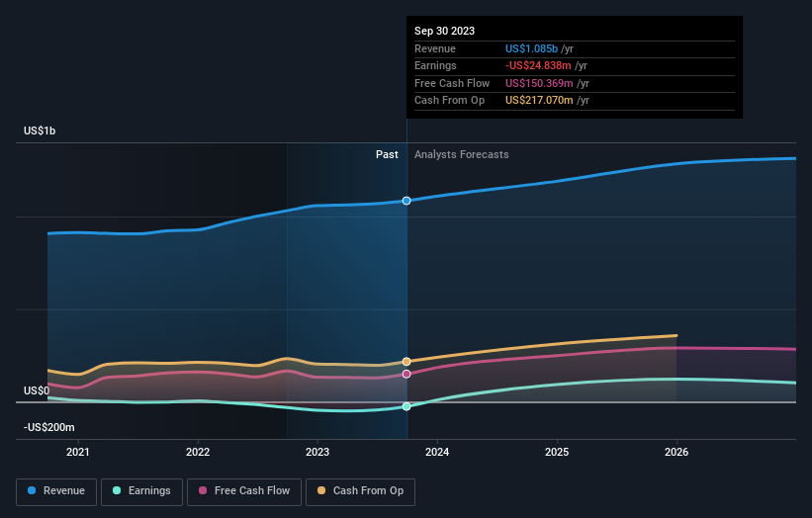Screen dimensions: 812x518
Task: Click the Past section label
Action: 387,155
